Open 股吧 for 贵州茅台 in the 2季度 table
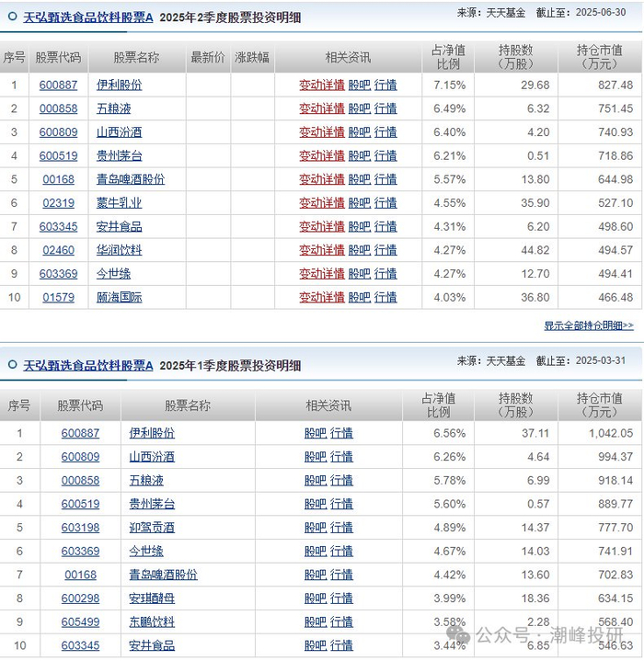 pos(360,156)
